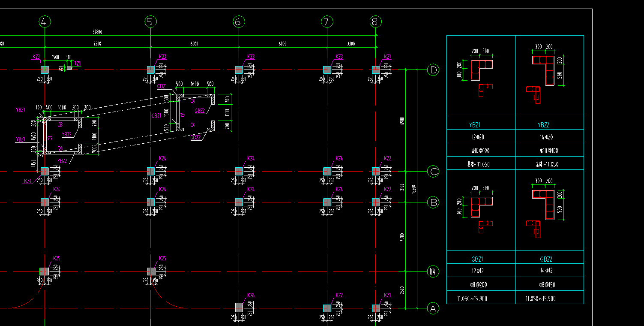Viewport: 644px width, 326px height.
Task: Select grid axis bubble 8
Action: pos(375,21)
